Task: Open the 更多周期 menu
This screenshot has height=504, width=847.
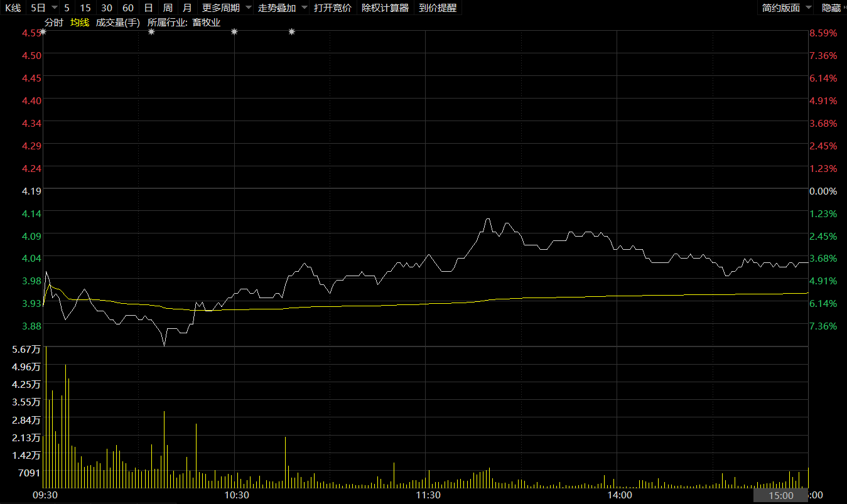Action: [220, 8]
